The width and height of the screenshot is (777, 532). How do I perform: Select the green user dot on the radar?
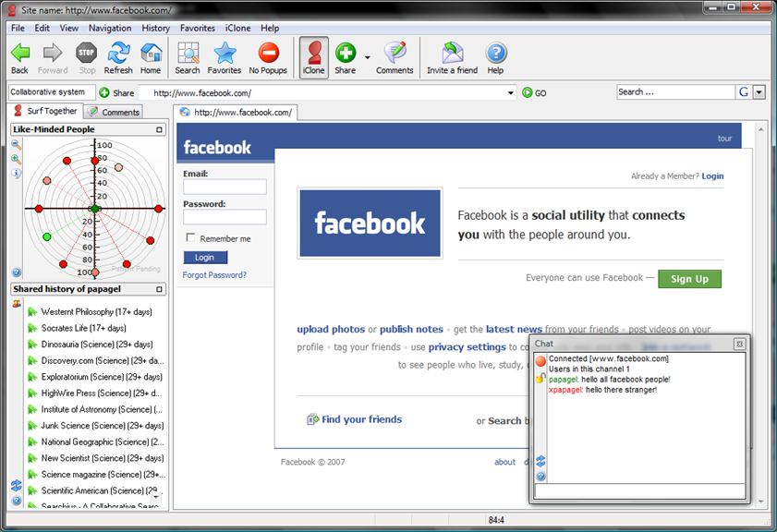(47, 237)
